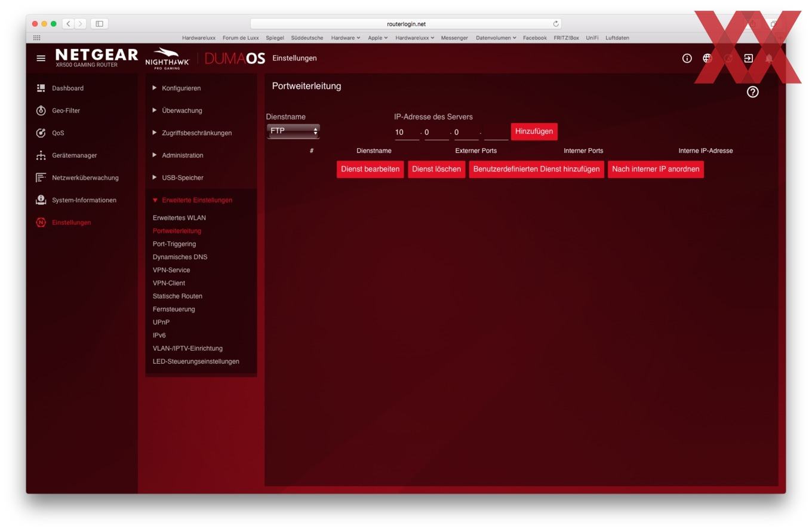Click the Geo-Filter icon
812x531 pixels.
[x=41, y=111]
